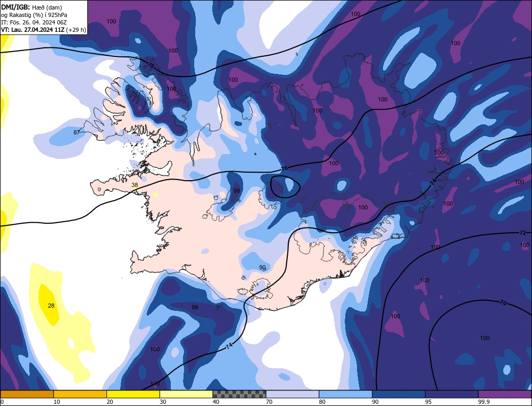Viewport: 532px width, 406px height.
Task: Click the 'DMI/IGB: Hæð (dam)' title line
Action: pyautogui.click(x=31, y=7)
